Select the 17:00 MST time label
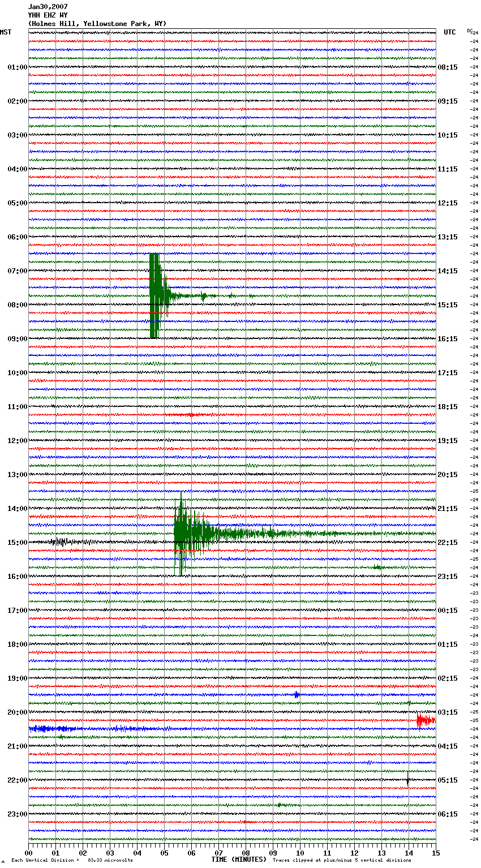Screen dimensions: 481x868 tap(18, 611)
